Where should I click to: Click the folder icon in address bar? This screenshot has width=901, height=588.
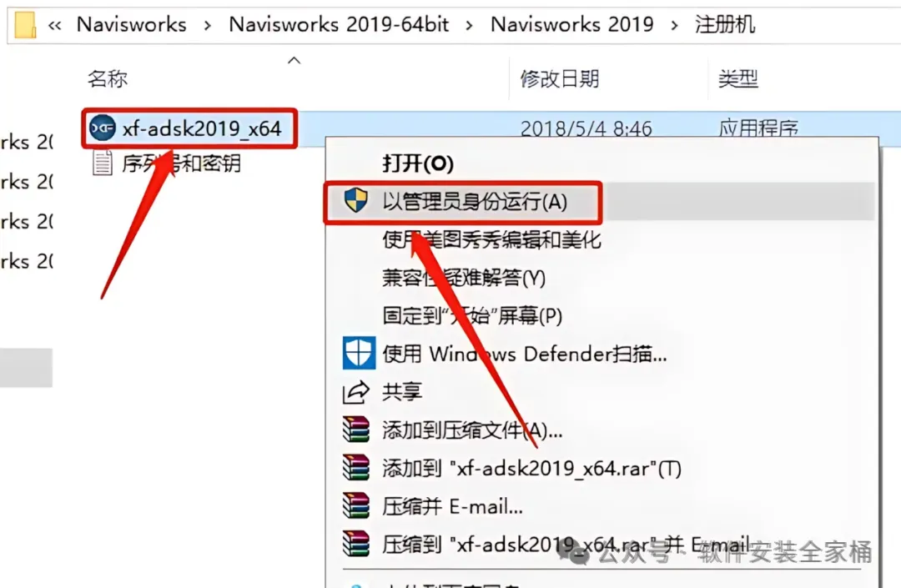point(25,25)
